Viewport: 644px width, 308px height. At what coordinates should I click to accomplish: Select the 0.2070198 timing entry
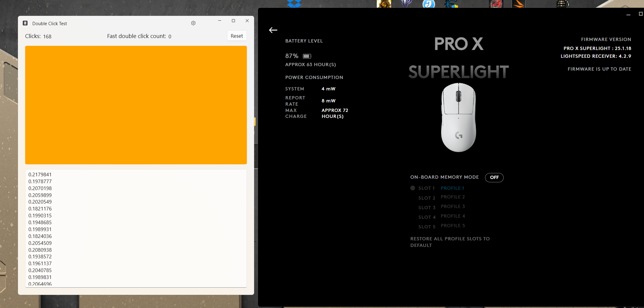pyautogui.click(x=40, y=188)
